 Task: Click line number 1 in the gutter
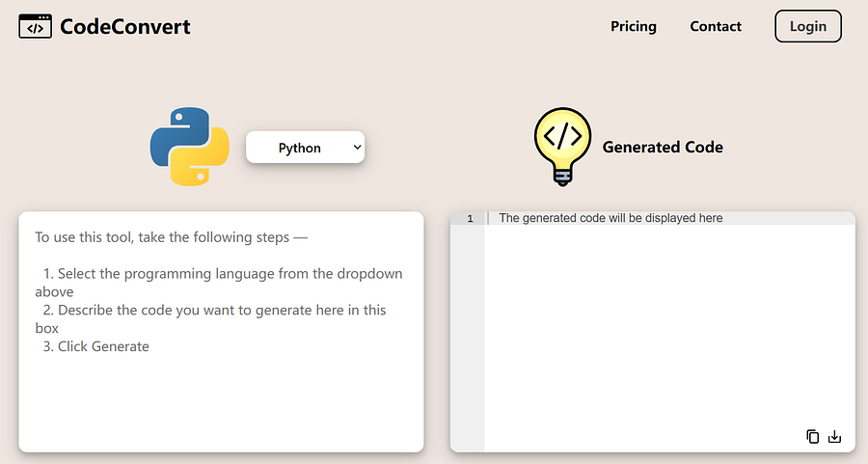point(470,218)
